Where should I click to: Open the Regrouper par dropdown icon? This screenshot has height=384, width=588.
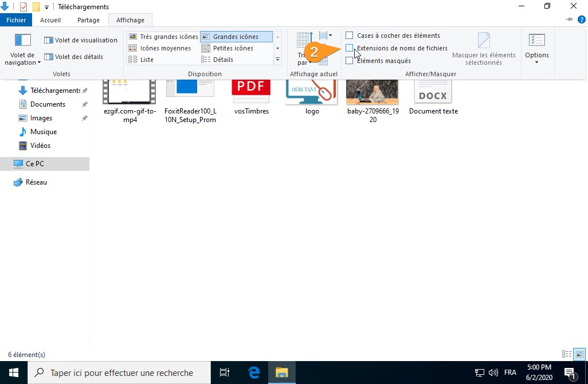tap(325, 36)
